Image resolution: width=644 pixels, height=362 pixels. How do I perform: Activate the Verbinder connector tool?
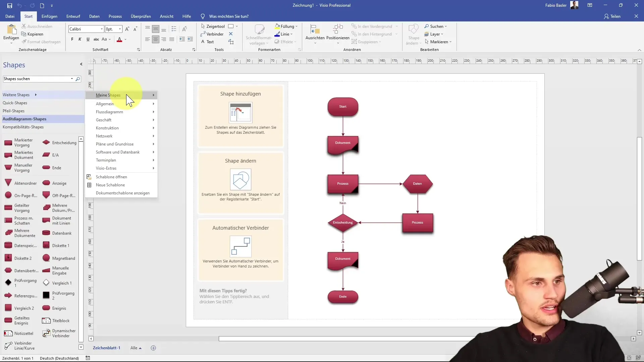(212, 34)
